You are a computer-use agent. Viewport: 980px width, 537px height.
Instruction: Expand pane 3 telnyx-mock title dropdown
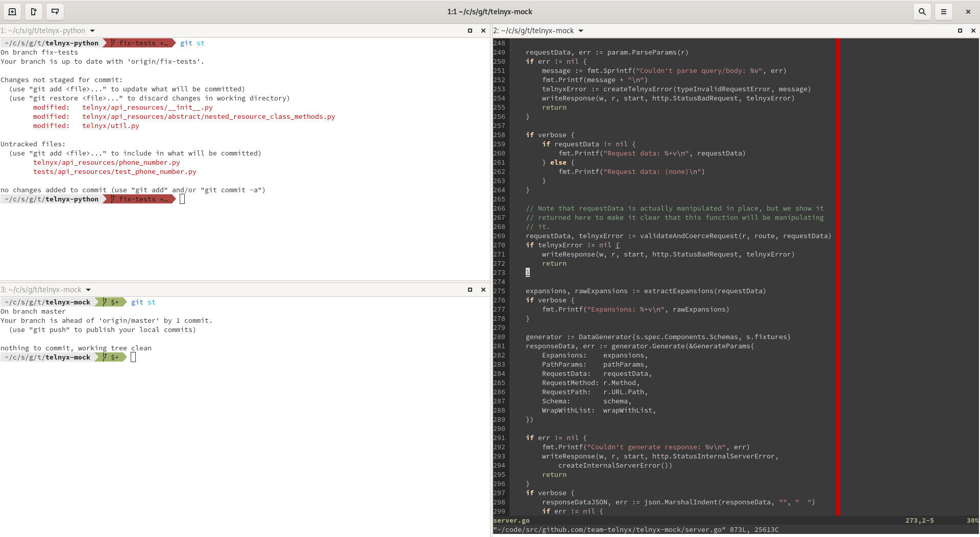(88, 290)
